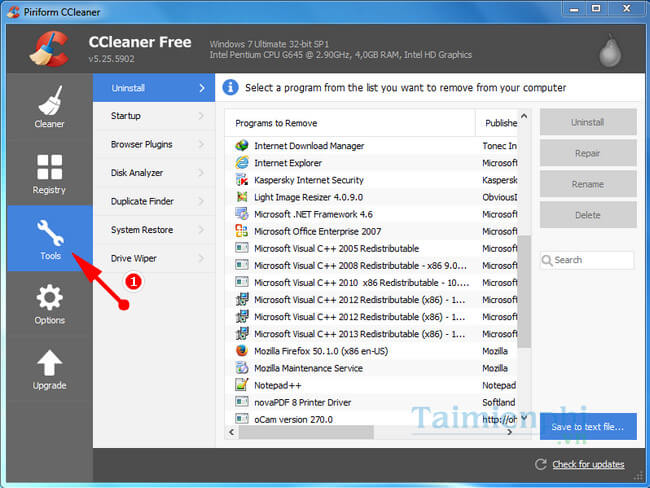Click the vertical scrollbar thumb
Screen dimensions: 650x488
tap(524, 291)
